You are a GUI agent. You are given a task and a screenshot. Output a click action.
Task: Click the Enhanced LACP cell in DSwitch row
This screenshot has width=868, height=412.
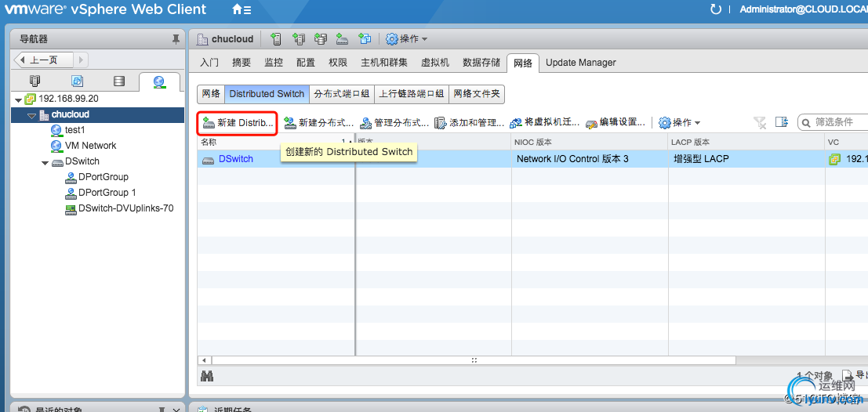pyautogui.click(x=701, y=159)
